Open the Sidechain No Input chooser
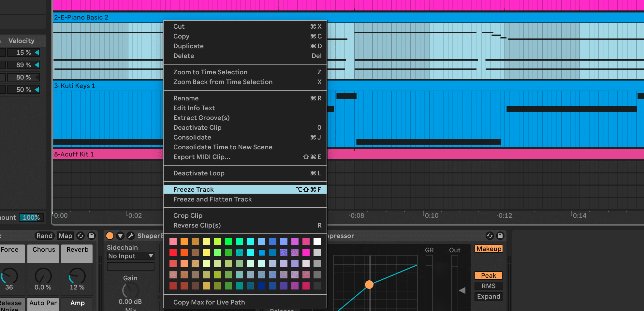This screenshot has height=311, width=644. click(x=130, y=256)
